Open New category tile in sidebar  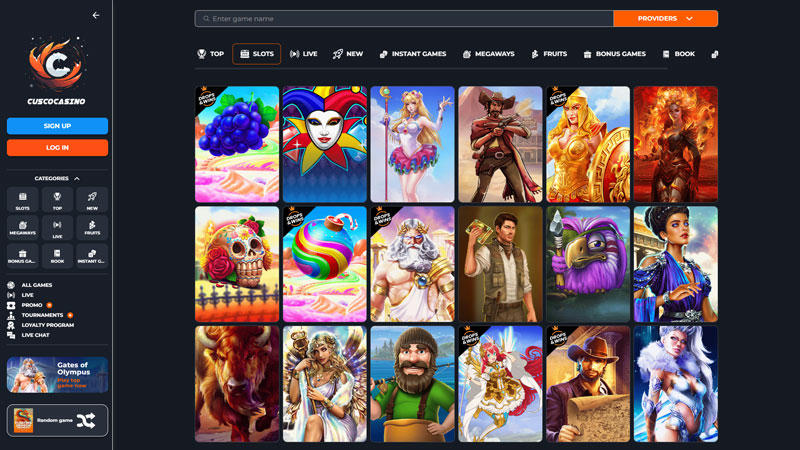tap(92, 199)
